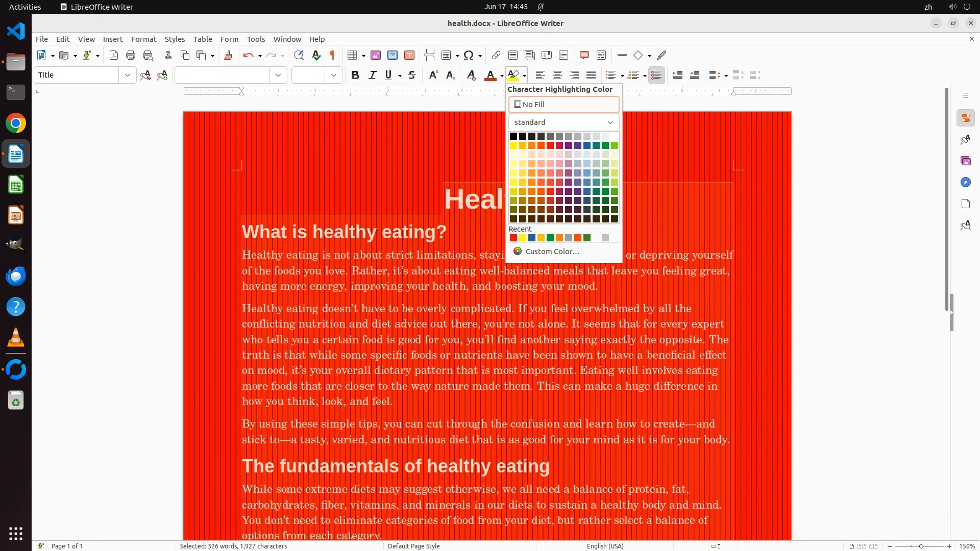Screen dimensions: 980x551
Task: Toggle Bold formatting
Action: coord(355,76)
